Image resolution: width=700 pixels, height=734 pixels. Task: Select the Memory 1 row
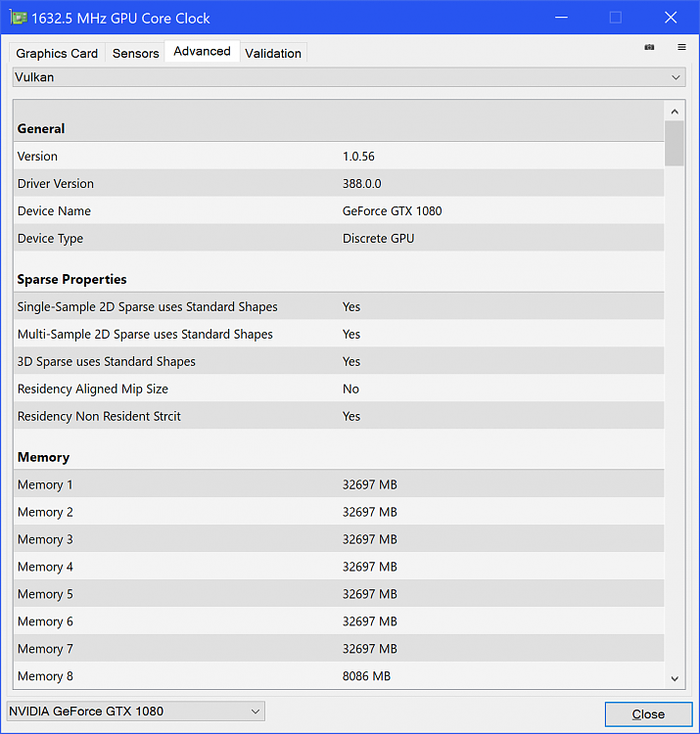339,484
